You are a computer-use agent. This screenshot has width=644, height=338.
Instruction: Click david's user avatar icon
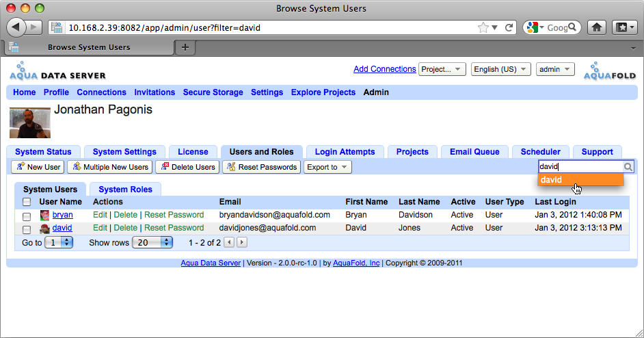pyautogui.click(x=44, y=229)
